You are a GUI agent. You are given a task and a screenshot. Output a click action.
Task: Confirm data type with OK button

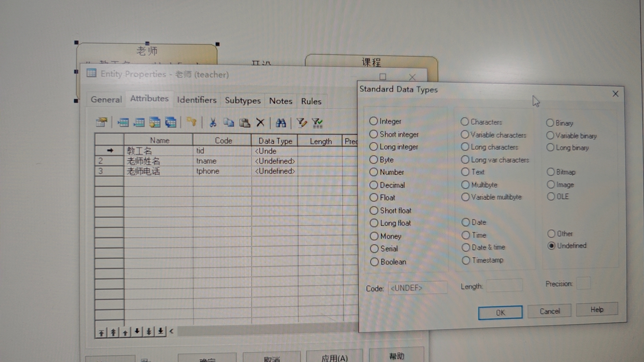[500, 312]
